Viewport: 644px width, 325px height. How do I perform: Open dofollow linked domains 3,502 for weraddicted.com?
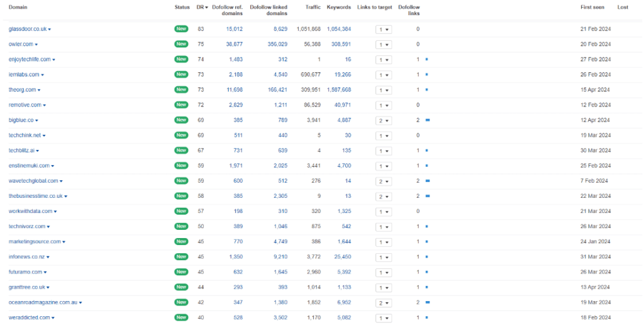[280, 318]
